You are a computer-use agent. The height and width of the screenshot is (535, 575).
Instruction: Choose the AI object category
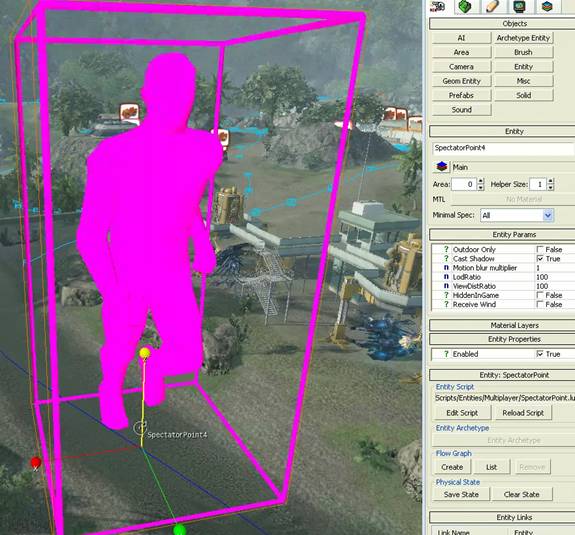tap(461, 38)
